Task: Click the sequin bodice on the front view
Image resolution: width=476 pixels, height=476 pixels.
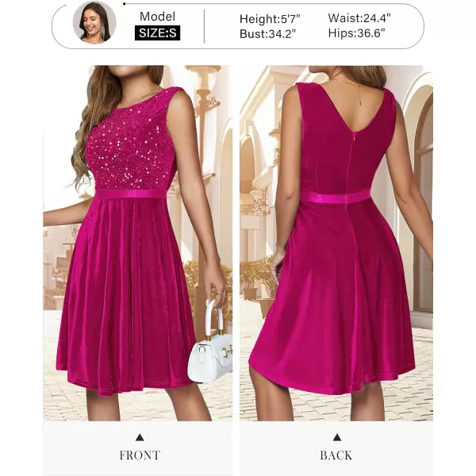Action: point(131,140)
